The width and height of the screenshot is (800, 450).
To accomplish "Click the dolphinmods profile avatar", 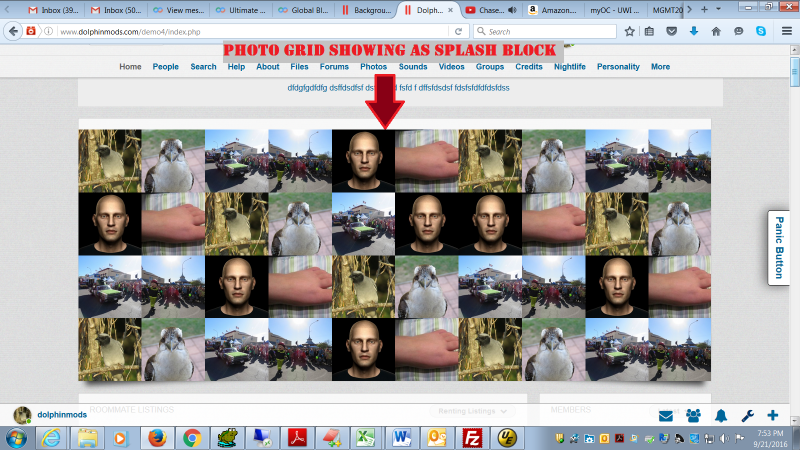I will coord(22,415).
